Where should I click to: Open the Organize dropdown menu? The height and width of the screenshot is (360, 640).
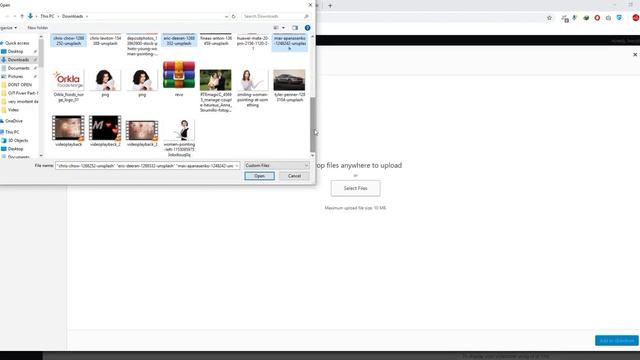tap(8, 28)
